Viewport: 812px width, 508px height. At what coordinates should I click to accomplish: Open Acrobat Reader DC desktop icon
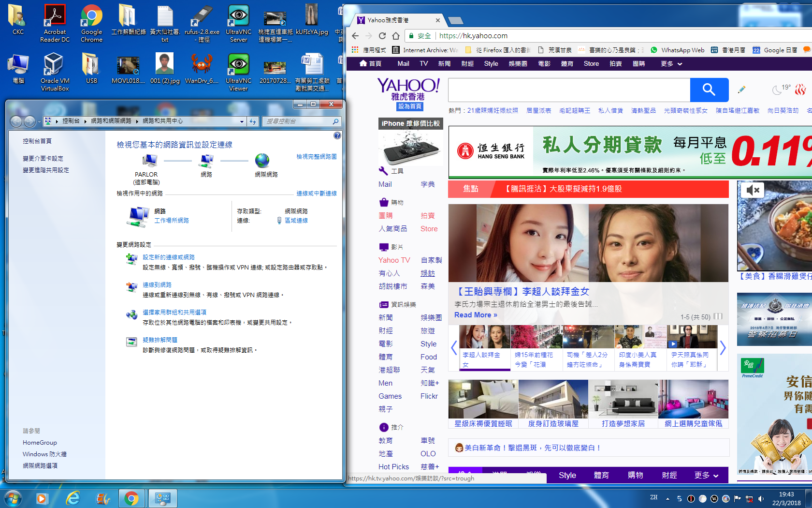(55, 23)
